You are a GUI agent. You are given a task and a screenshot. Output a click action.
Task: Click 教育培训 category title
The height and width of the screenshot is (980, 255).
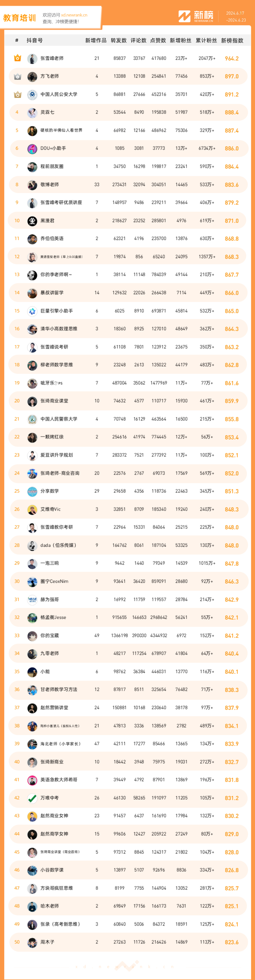tap(19, 18)
